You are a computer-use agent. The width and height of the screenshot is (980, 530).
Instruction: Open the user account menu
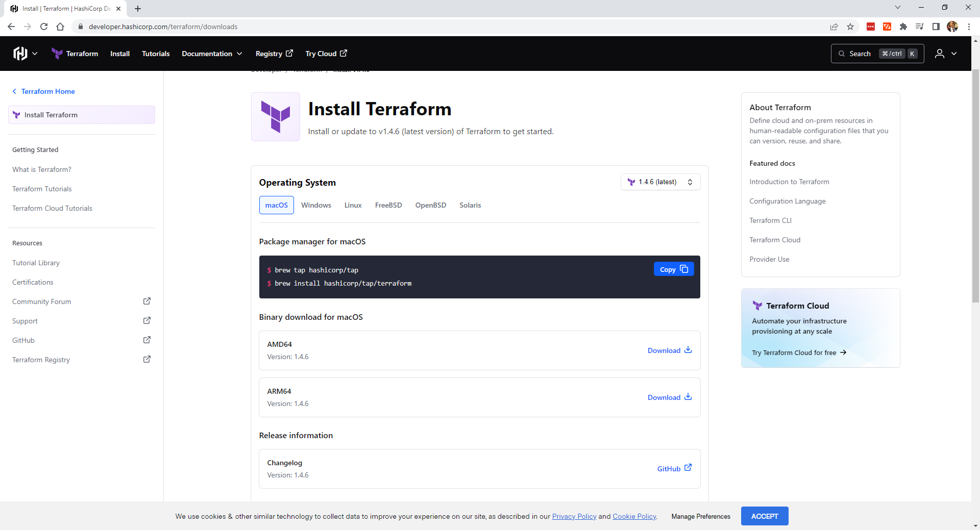[945, 54]
